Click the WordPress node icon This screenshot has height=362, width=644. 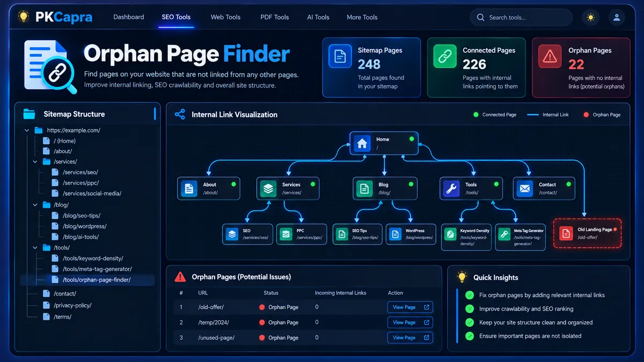click(396, 234)
